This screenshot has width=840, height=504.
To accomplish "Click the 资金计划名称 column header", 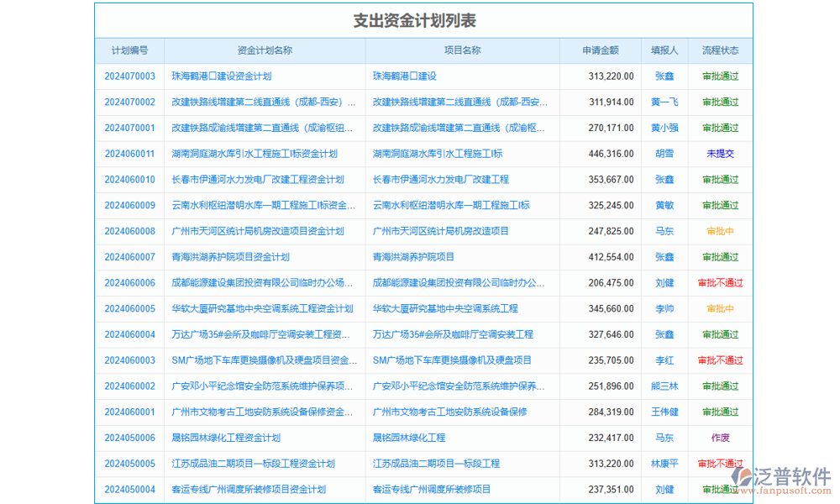I will pyautogui.click(x=265, y=50).
